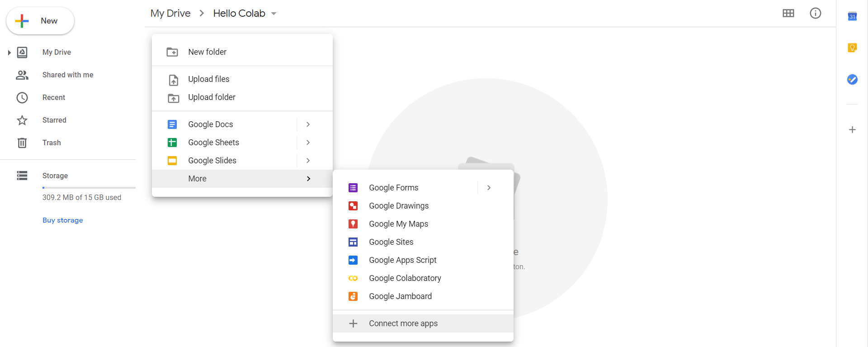Choose Upload folder menu entry
868x347 pixels.
coord(242,97)
